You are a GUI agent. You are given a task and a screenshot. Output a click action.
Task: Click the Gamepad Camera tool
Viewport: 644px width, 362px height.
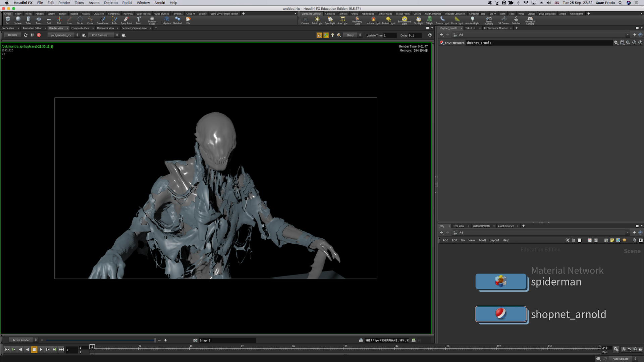[530, 20]
